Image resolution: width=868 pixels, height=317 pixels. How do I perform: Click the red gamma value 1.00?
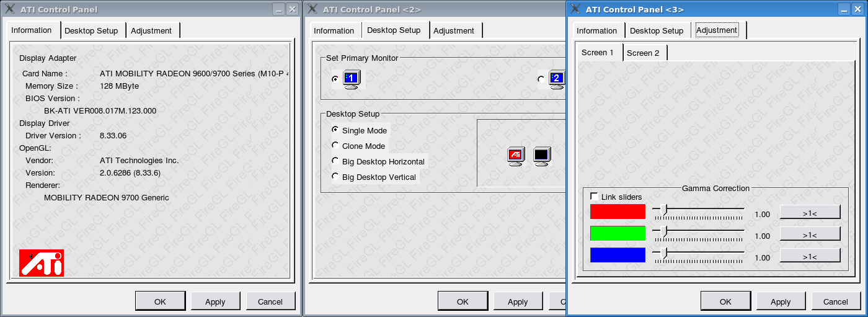(x=762, y=214)
